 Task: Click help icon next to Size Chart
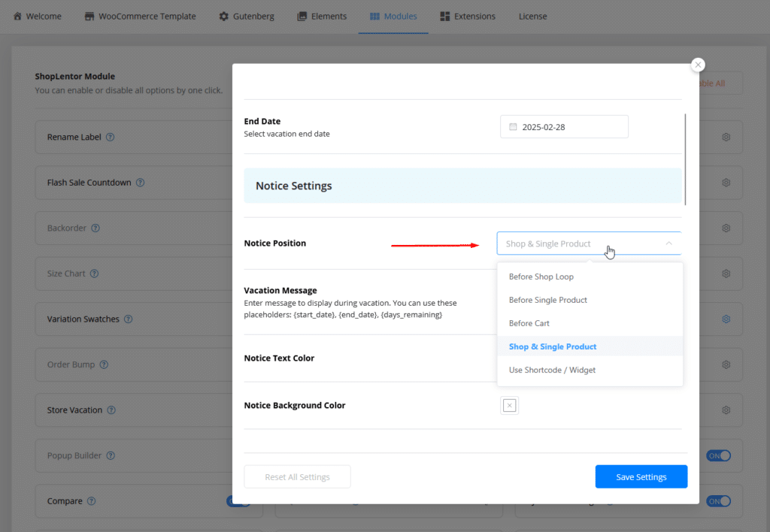pos(94,274)
